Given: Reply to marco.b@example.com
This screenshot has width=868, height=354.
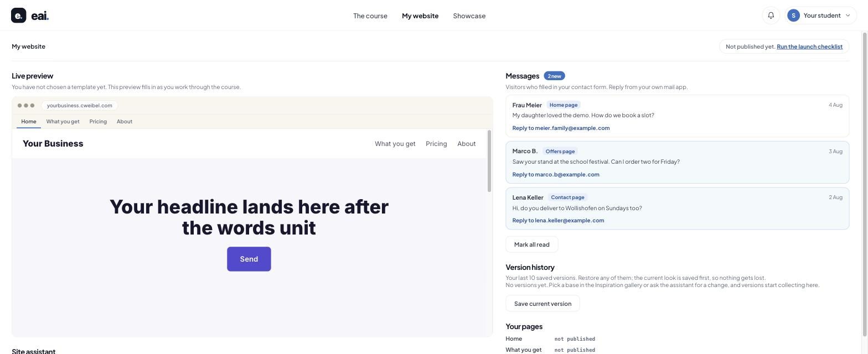Looking at the screenshot, I should click(556, 174).
